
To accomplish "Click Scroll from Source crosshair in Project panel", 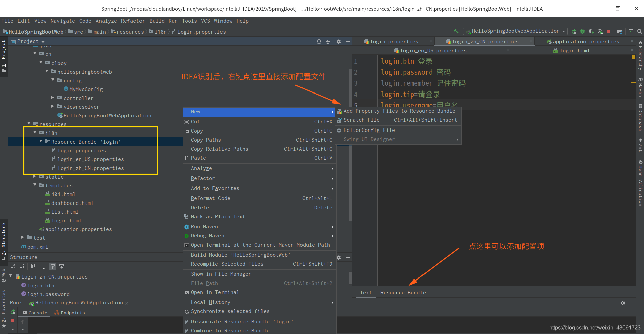I will pyautogui.click(x=319, y=41).
